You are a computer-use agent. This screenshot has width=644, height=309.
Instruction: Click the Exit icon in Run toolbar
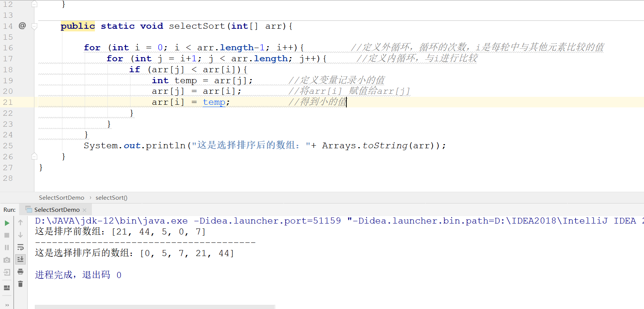click(7, 272)
